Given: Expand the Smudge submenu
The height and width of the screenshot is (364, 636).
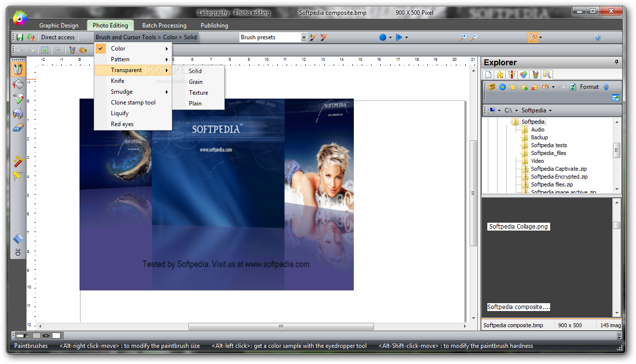Looking at the screenshot, I should click(133, 92).
